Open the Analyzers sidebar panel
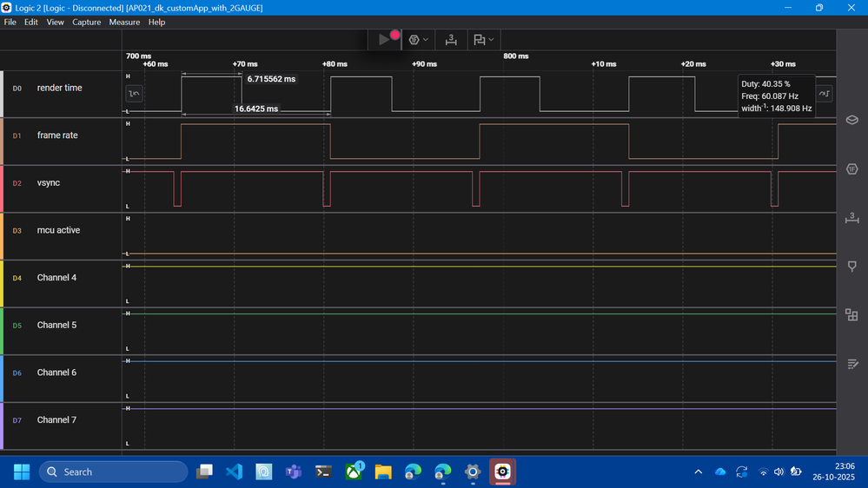Screen dimensions: 868x488 coord(852,168)
